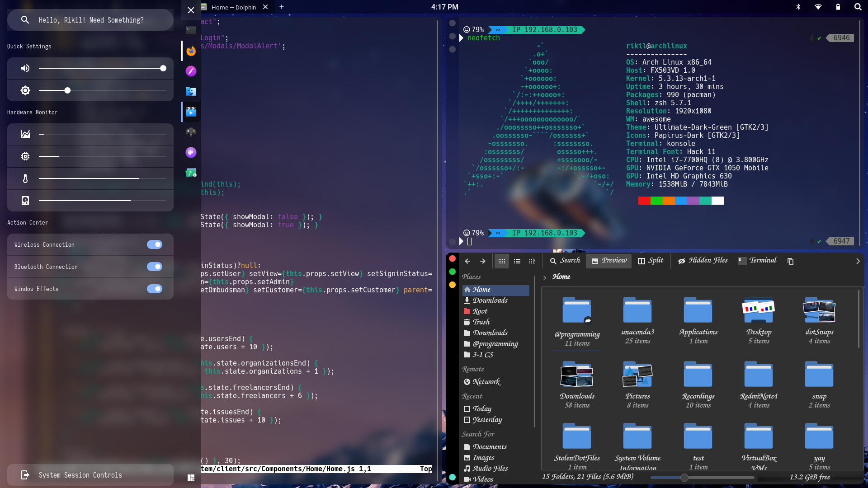The image size is (868, 488).
Task: Select the dotSnaps folder
Action: [x=819, y=321]
